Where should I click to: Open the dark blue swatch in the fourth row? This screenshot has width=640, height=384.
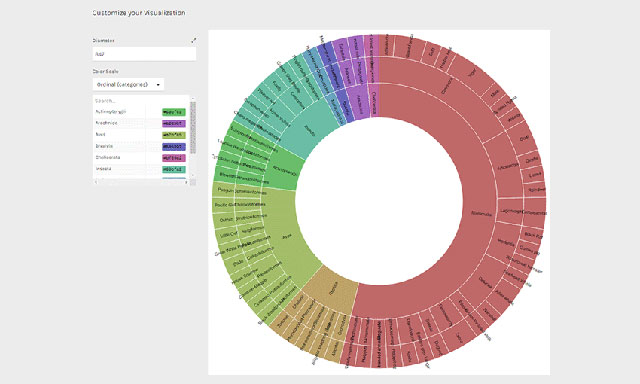(174, 146)
